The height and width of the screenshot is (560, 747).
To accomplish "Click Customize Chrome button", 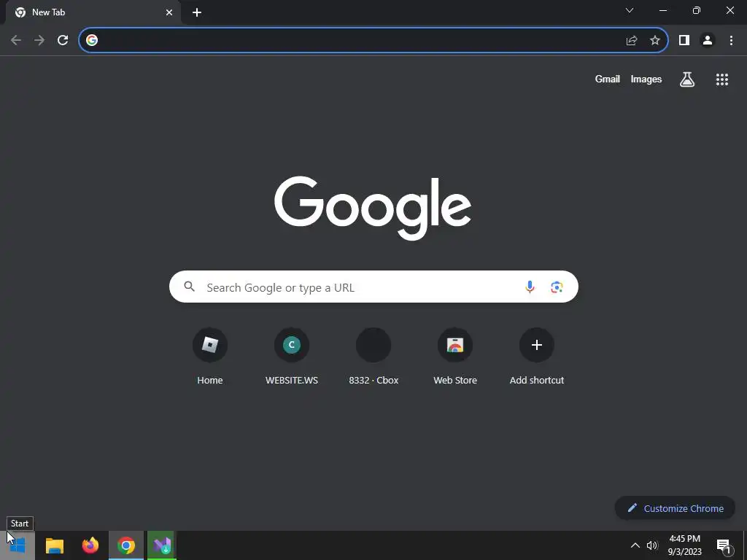I will tap(675, 508).
